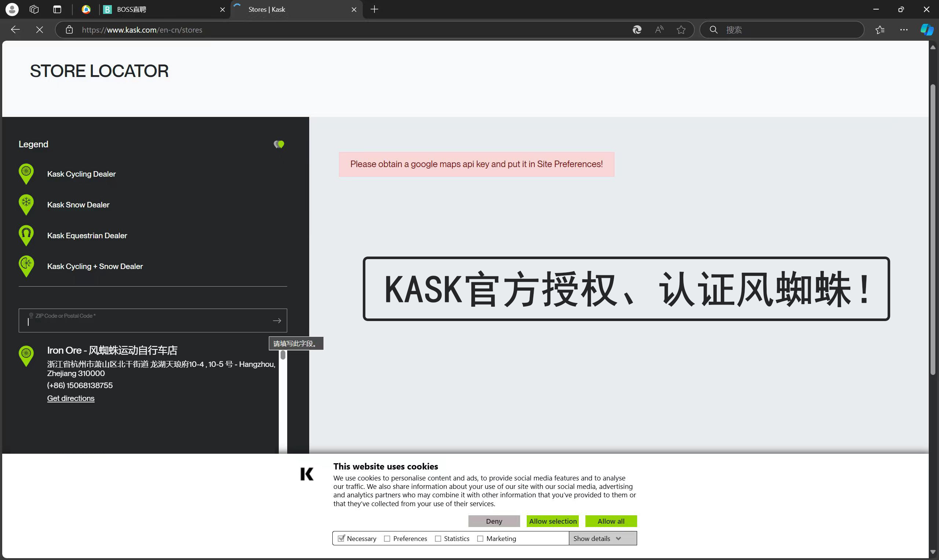Open a new browser tab

coord(374,10)
